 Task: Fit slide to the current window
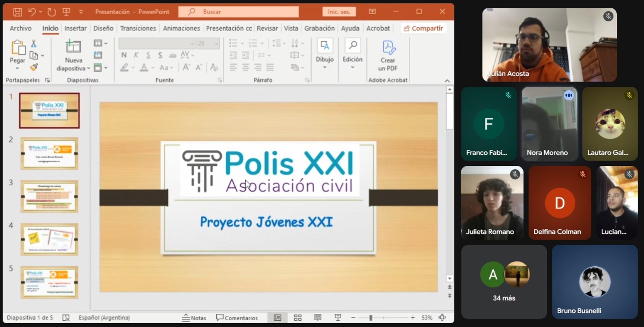(x=442, y=318)
